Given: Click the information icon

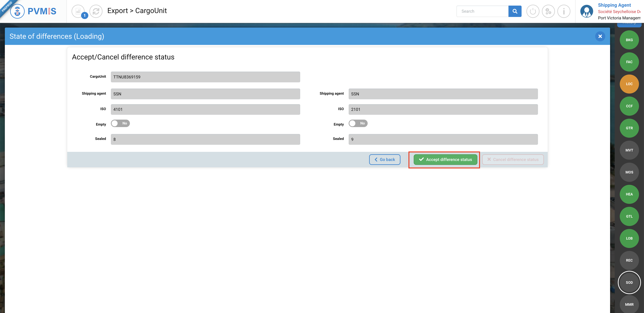Looking at the screenshot, I should 564,11.
